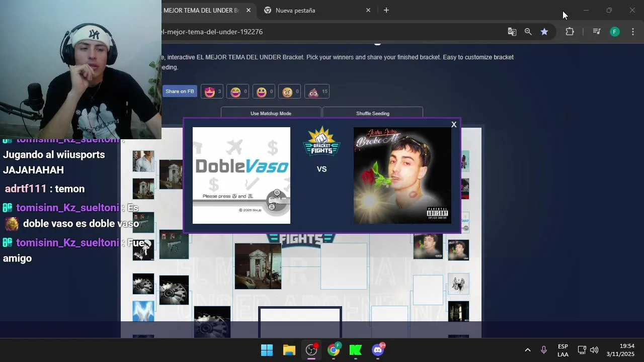Select rose man cover in right bracket
This screenshot has height=362, width=644.
coord(428,246)
